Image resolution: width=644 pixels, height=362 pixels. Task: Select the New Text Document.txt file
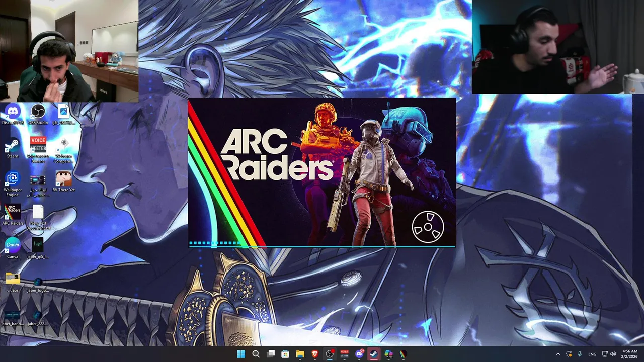[x=38, y=217]
